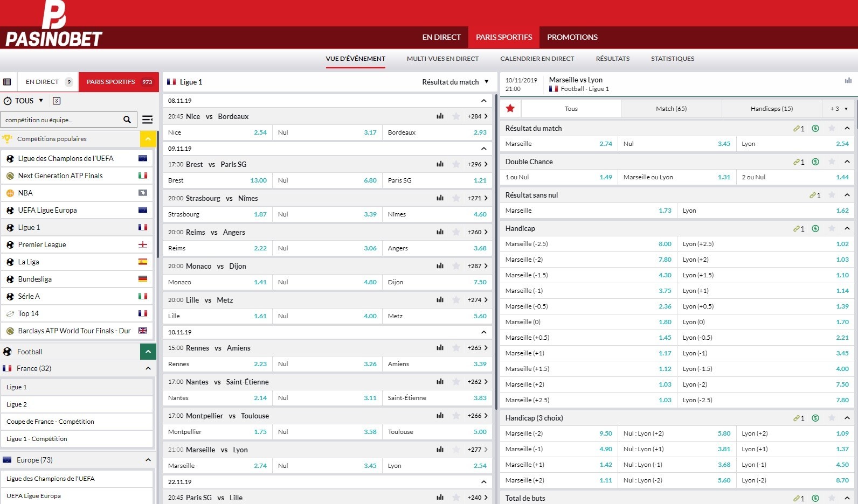Open statistics icon for Brest vs Paris SG
Screen dimensions: 858x504
pos(440,164)
